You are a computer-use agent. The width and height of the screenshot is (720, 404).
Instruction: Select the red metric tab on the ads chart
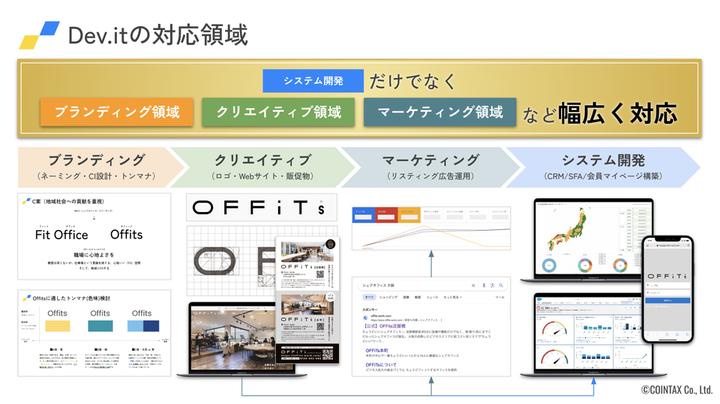pos(386,215)
